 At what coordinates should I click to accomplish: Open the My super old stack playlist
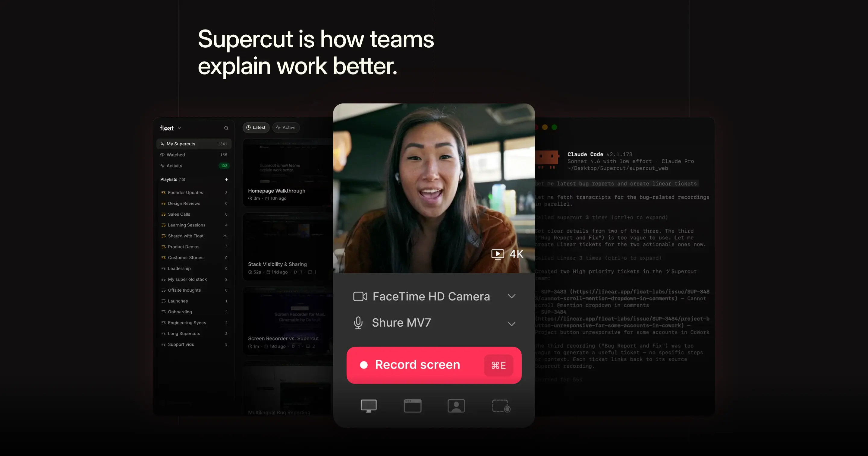point(194,279)
